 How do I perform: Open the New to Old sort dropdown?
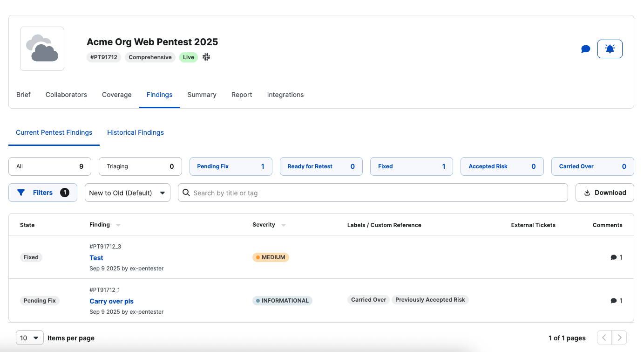[127, 193]
